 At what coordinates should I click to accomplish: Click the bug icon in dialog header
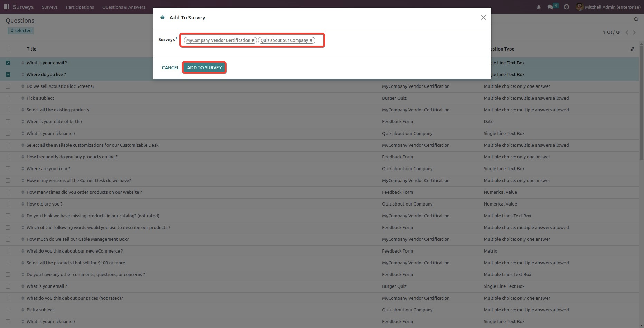point(162,18)
